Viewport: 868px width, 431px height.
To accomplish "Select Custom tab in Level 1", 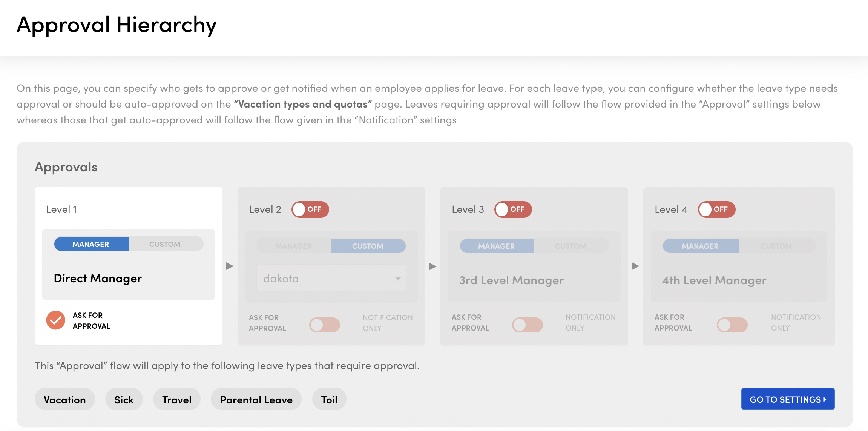I will click(165, 244).
